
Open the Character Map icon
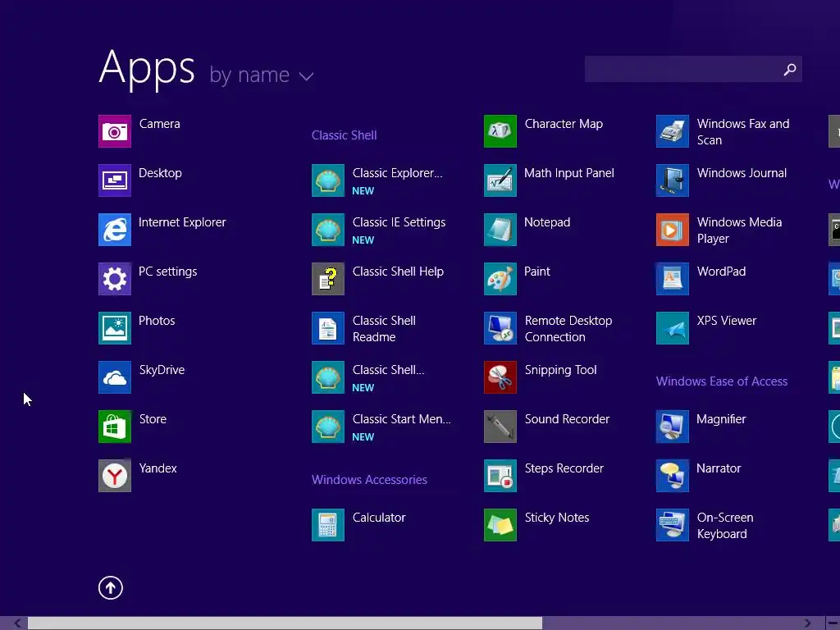click(x=500, y=131)
